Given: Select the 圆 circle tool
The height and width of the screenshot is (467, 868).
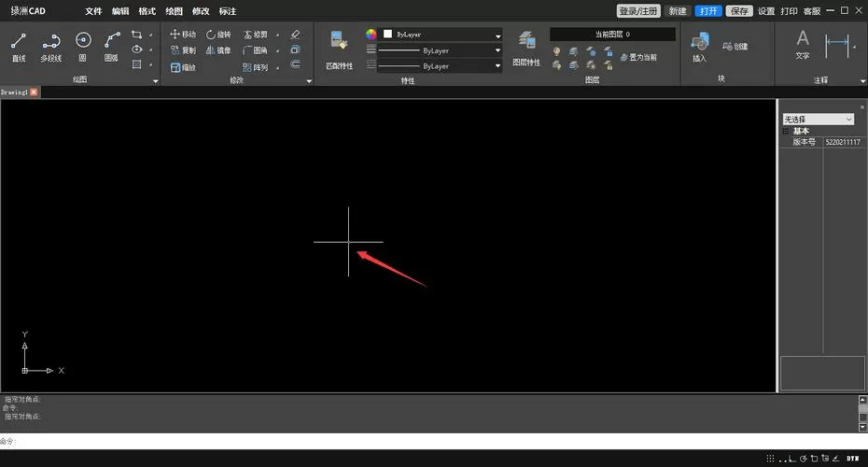Looking at the screenshot, I should 83,47.
